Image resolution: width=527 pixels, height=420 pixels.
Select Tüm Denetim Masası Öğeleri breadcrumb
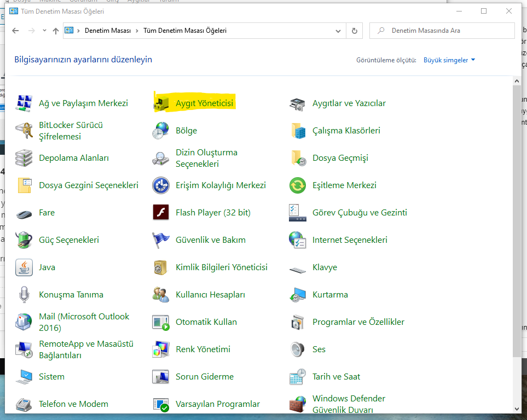pos(184,31)
